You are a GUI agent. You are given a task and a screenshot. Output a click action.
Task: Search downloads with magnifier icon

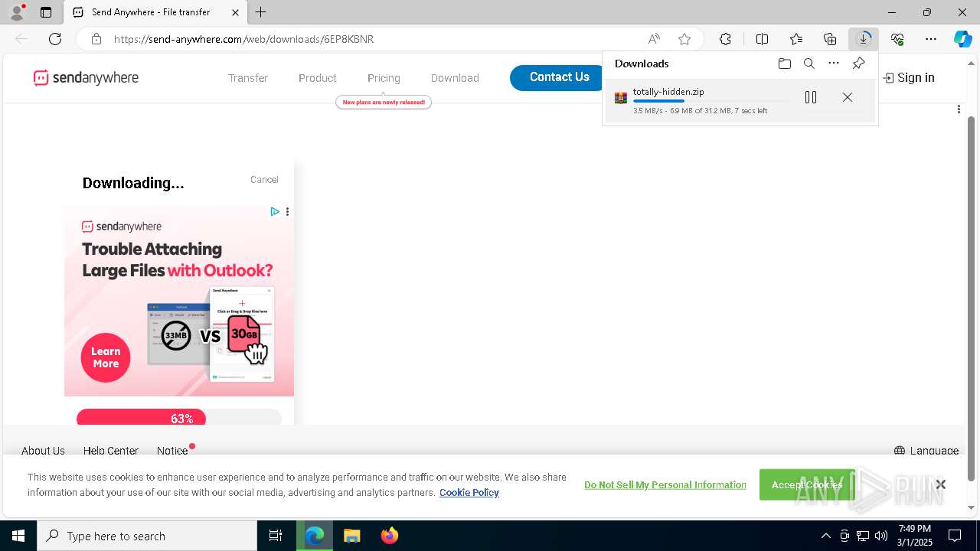[808, 64]
